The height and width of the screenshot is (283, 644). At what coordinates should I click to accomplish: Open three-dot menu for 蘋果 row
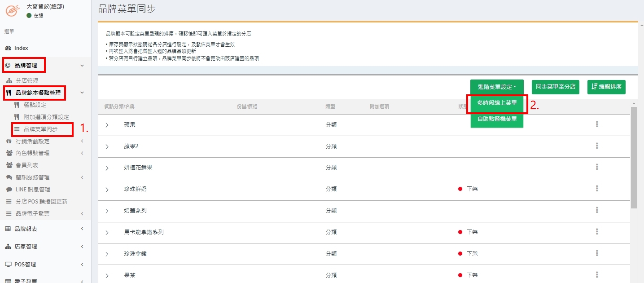[x=597, y=124]
